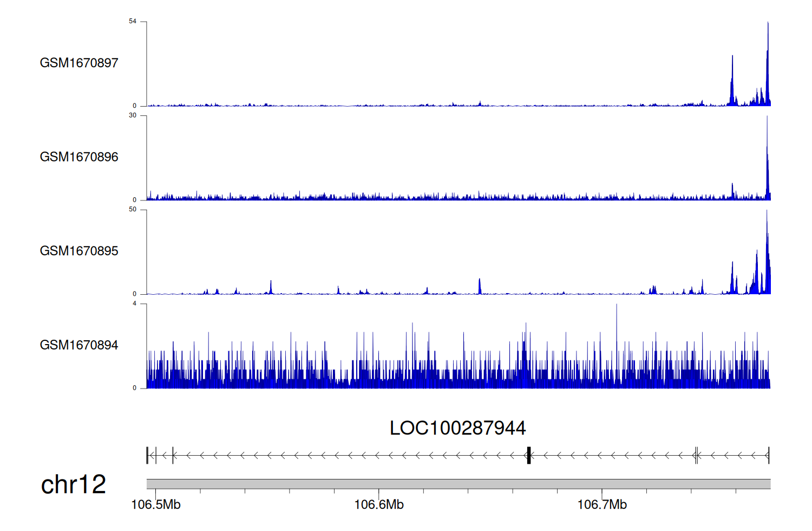Click the GSM1670895 track name
The image size is (812, 531).
click(79, 251)
